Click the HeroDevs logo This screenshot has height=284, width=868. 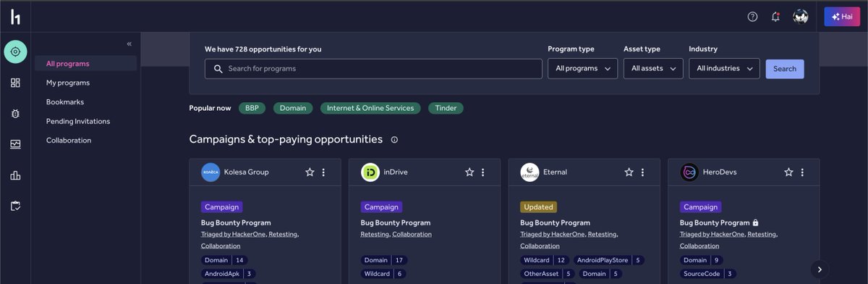[x=689, y=172]
